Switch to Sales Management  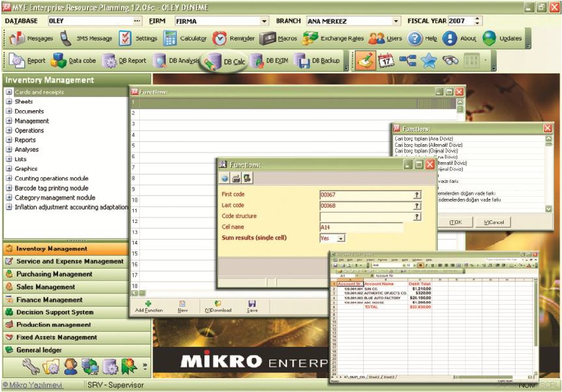tap(66, 287)
